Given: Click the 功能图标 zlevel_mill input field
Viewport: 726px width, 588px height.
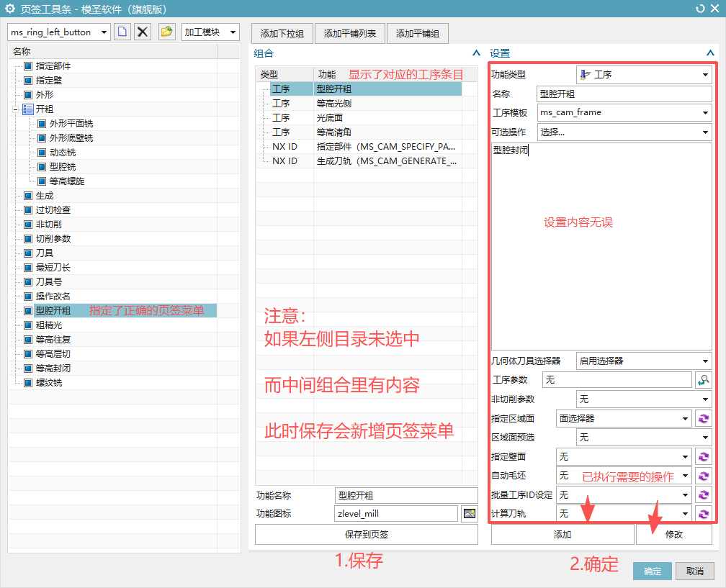Looking at the screenshot, I should (396, 514).
